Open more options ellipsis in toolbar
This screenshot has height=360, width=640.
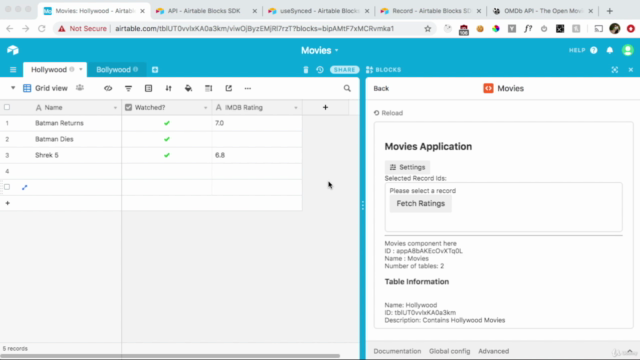pyautogui.click(x=248, y=88)
